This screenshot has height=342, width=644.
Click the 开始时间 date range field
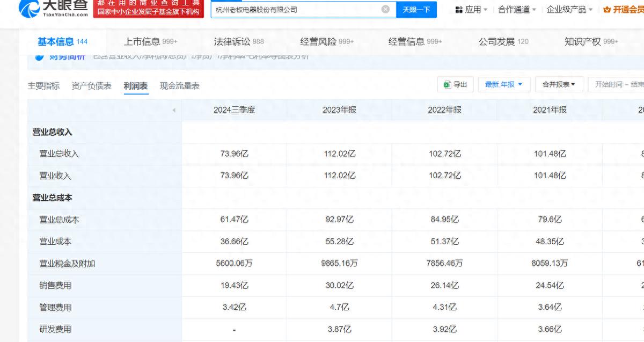[617, 84]
